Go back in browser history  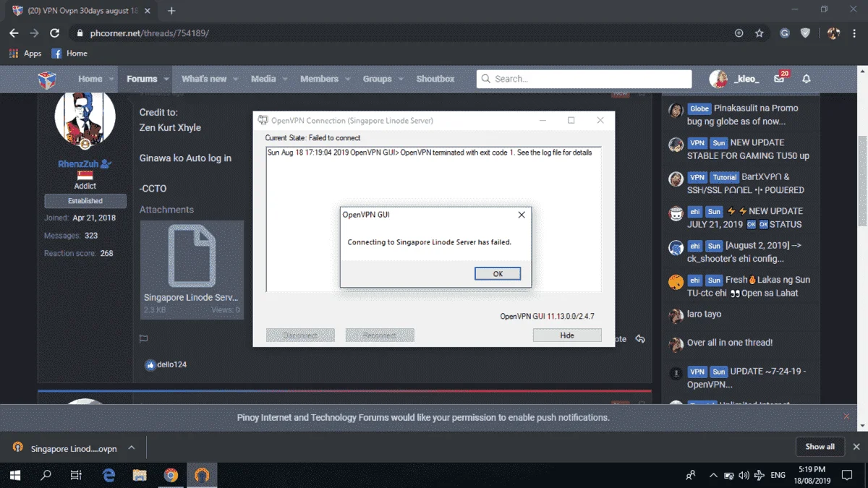(14, 33)
